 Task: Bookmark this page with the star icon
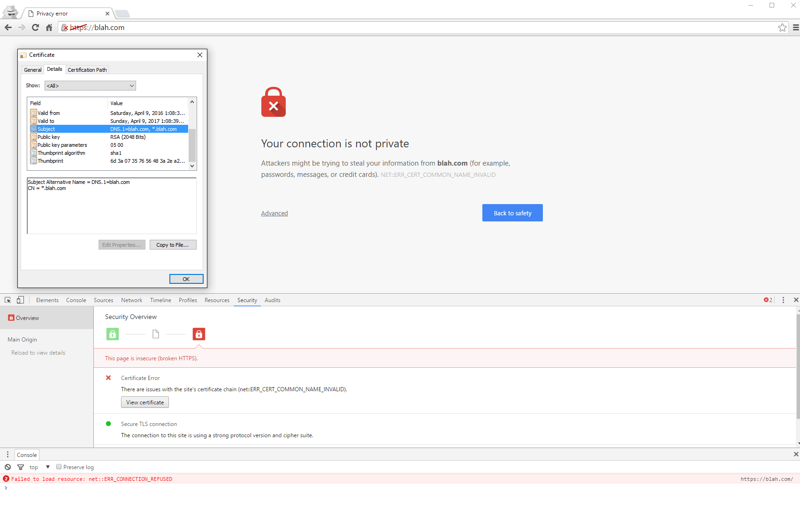pos(782,28)
